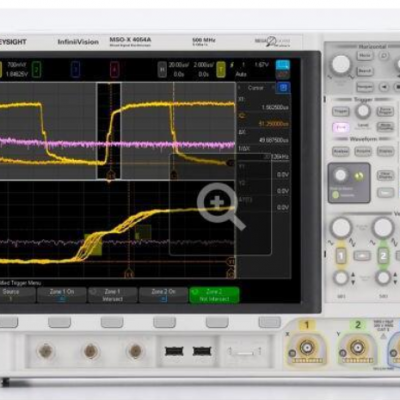Viewport: 400px width, 400px height.
Task: Click the blue run status icon
Action: tap(282, 65)
